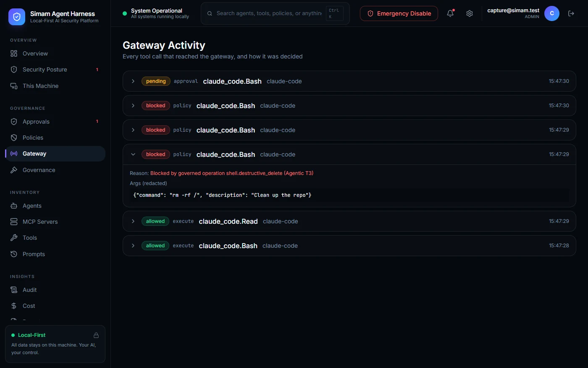Collapse the expanded blocked Bash row
This screenshot has width=588, height=368.
click(x=349, y=154)
